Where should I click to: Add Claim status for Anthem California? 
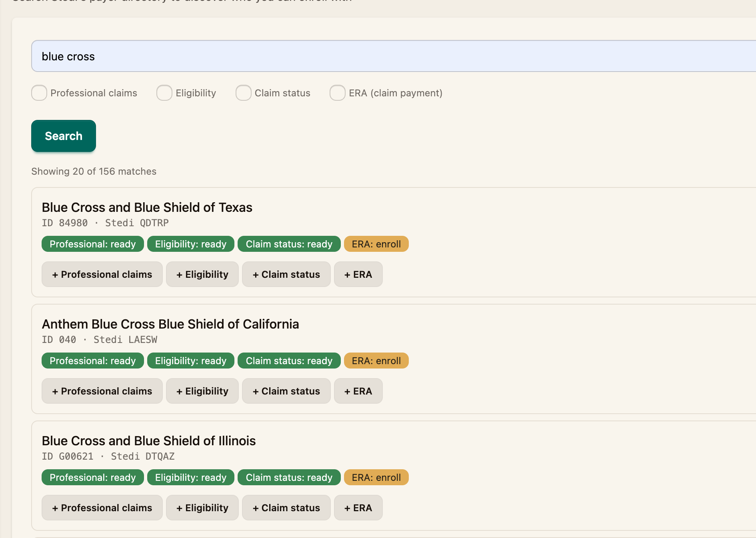(x=286, y=391)
